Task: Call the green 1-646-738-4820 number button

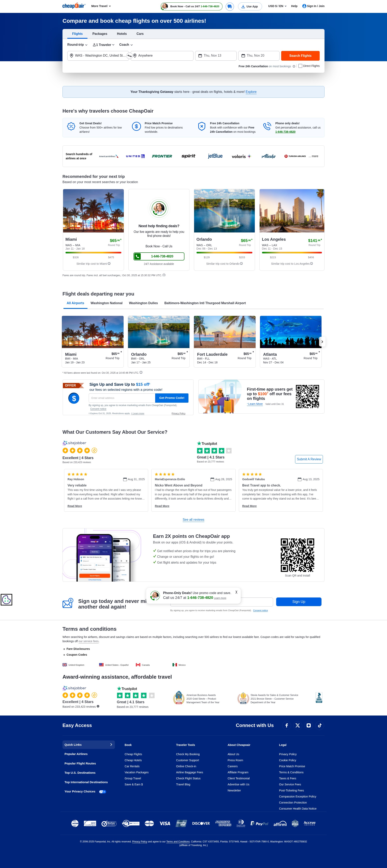Action: pyautogui.click(x=159, y=256)
